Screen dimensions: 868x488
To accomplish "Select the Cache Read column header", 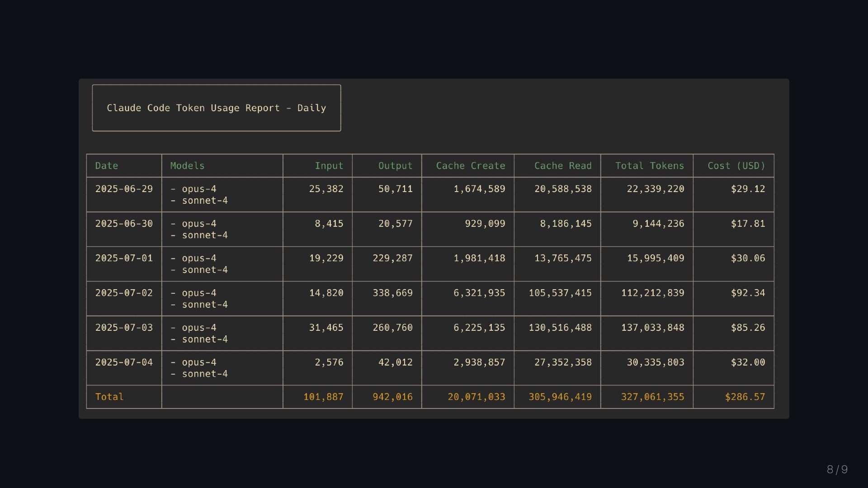I will (563, 166).
